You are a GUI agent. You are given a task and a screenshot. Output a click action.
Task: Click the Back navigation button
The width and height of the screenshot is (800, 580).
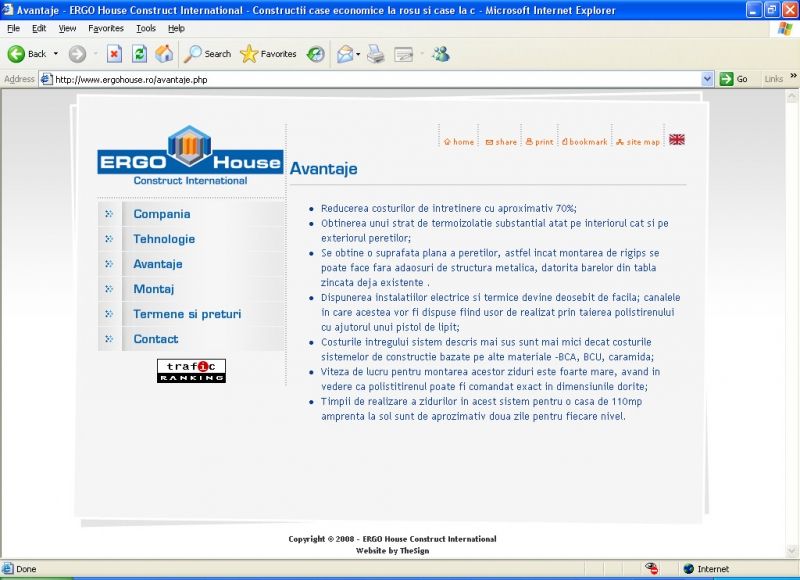(x=27, y=54)
